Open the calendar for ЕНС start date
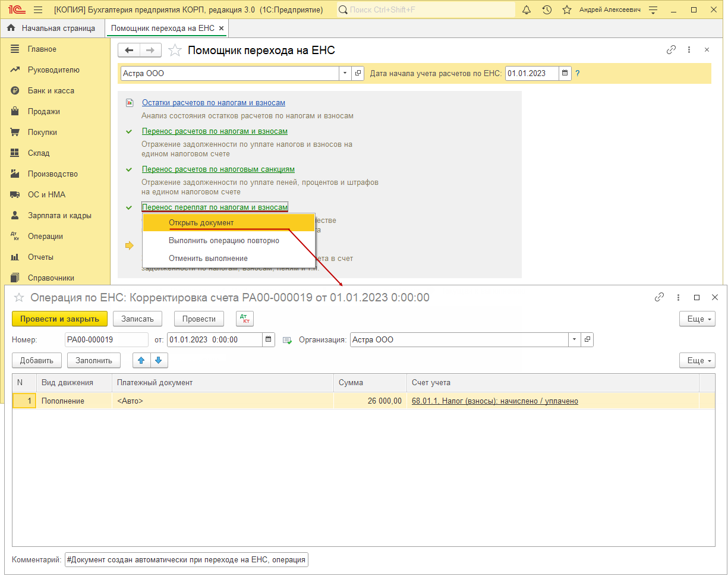 point(565,74)
